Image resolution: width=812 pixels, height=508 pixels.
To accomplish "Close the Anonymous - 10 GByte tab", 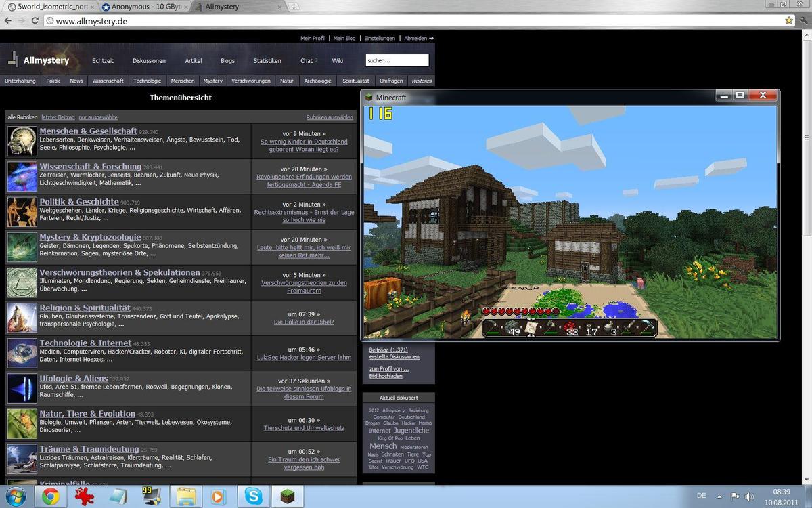I will pos(186,7).
